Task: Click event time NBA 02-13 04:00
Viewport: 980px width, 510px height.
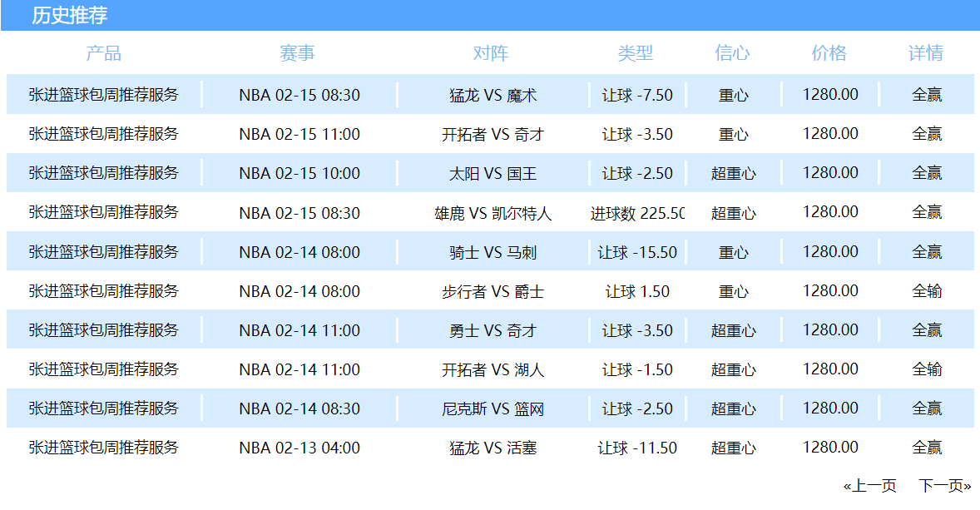Action: 299,448
